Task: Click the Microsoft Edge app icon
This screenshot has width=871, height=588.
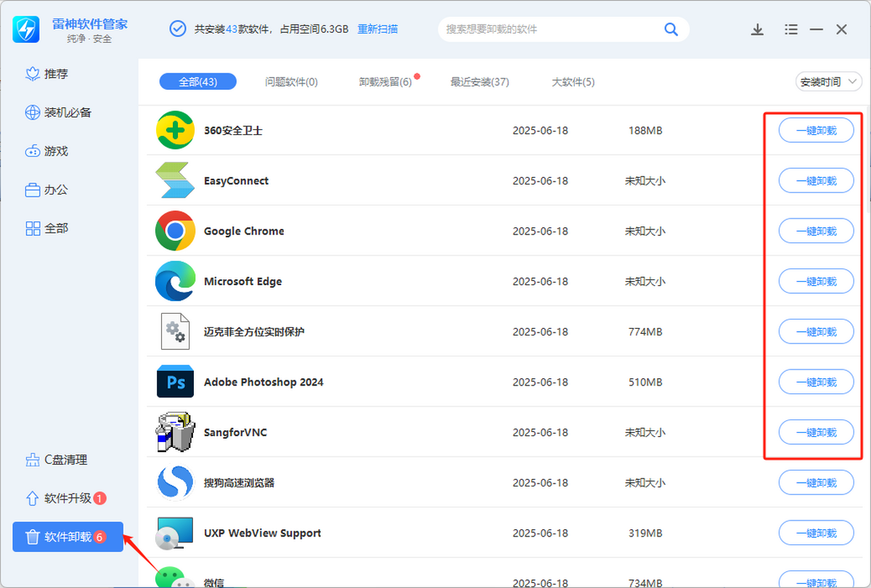Action: click(x=175, y=281)
